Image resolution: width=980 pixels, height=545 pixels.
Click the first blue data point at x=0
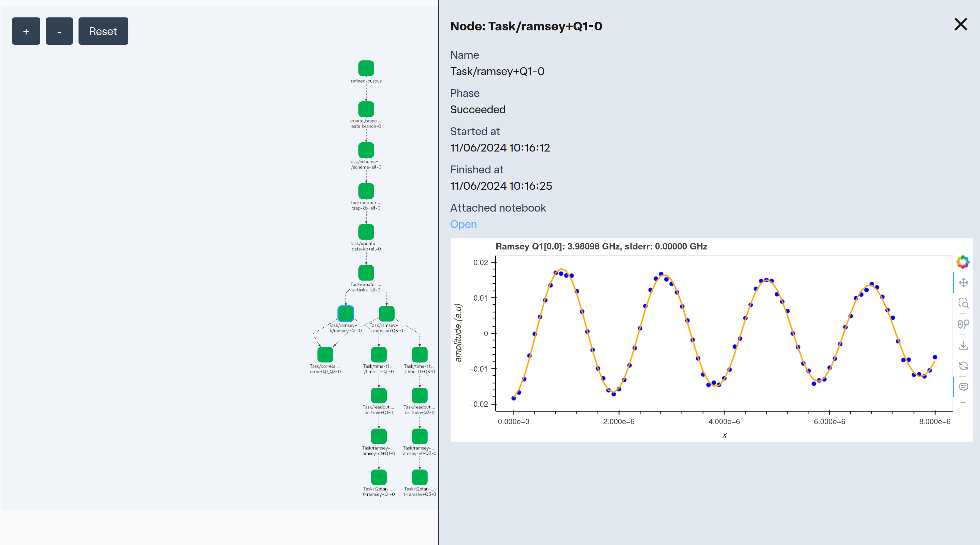tap(514, 398)
